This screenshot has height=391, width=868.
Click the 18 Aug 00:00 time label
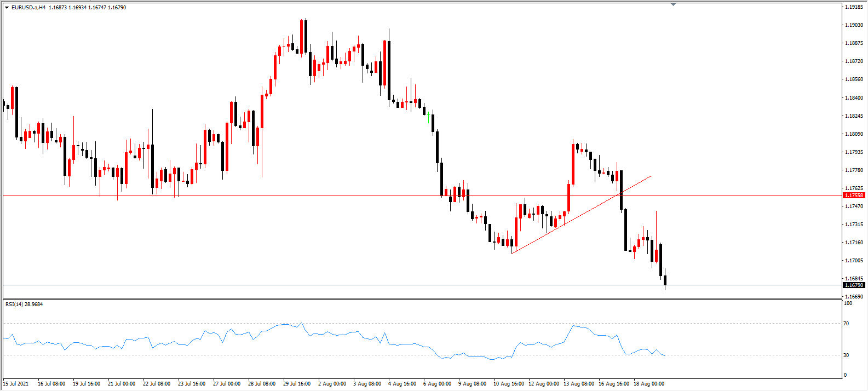[649, 384]
